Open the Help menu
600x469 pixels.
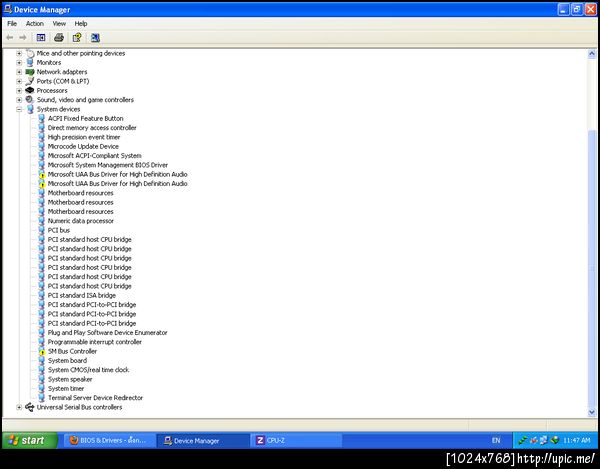point(80,24)
